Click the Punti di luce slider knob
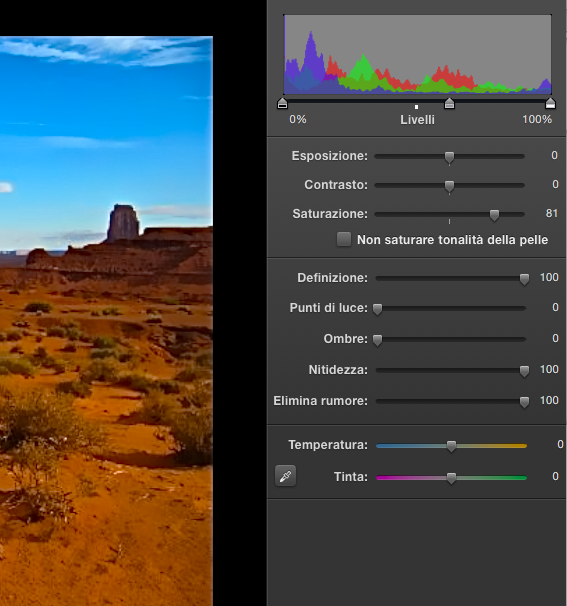Viewport: 567px width, 606px height. [378, 309]
